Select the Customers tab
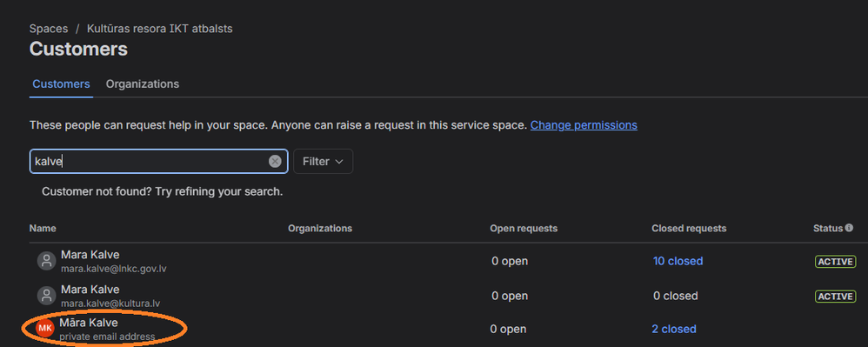The height and width of the screenshot is (347, 868). [x=61, y=84]
